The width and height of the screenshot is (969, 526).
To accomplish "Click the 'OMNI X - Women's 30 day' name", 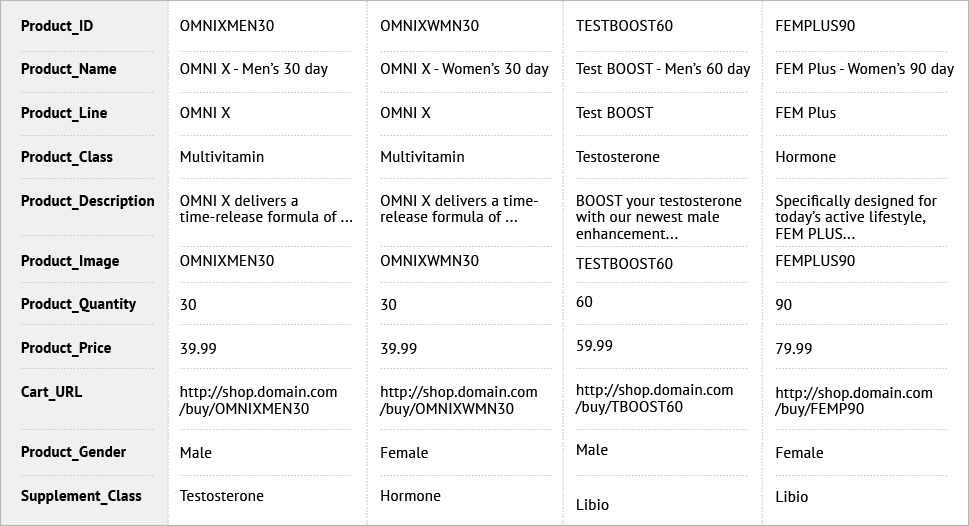I will tap(464, 69).
